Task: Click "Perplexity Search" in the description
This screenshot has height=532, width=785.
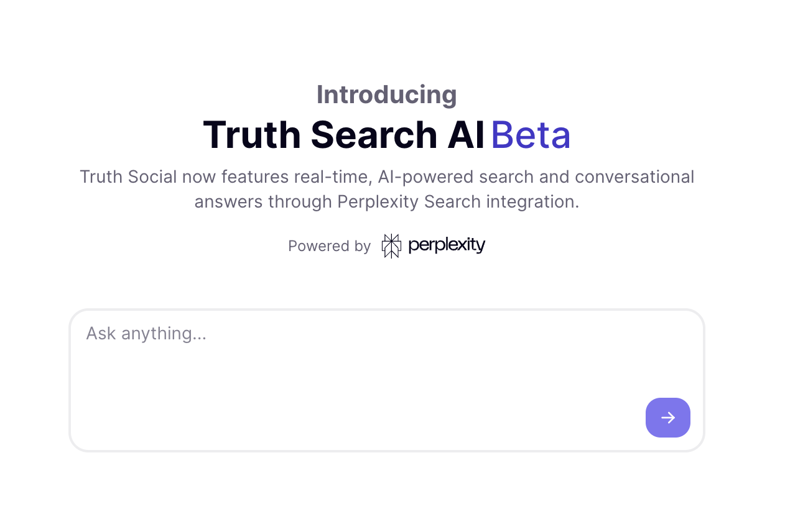Action: pyautogui.click(x=409, y=202)
